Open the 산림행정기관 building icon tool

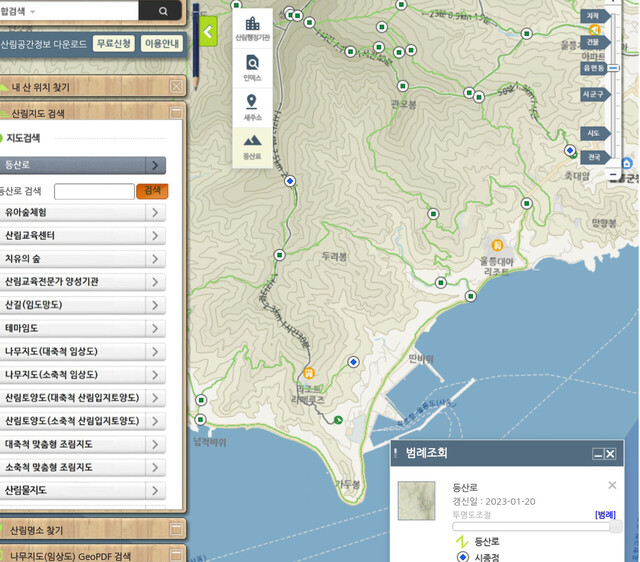253,28
